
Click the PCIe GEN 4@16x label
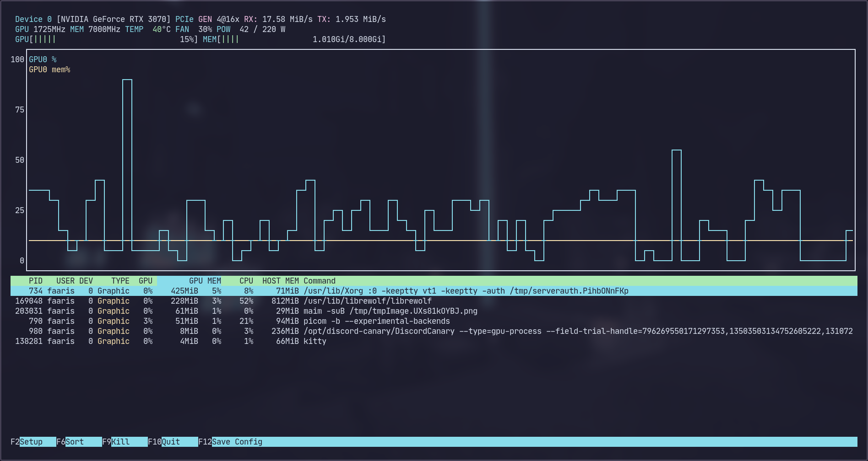207,19
